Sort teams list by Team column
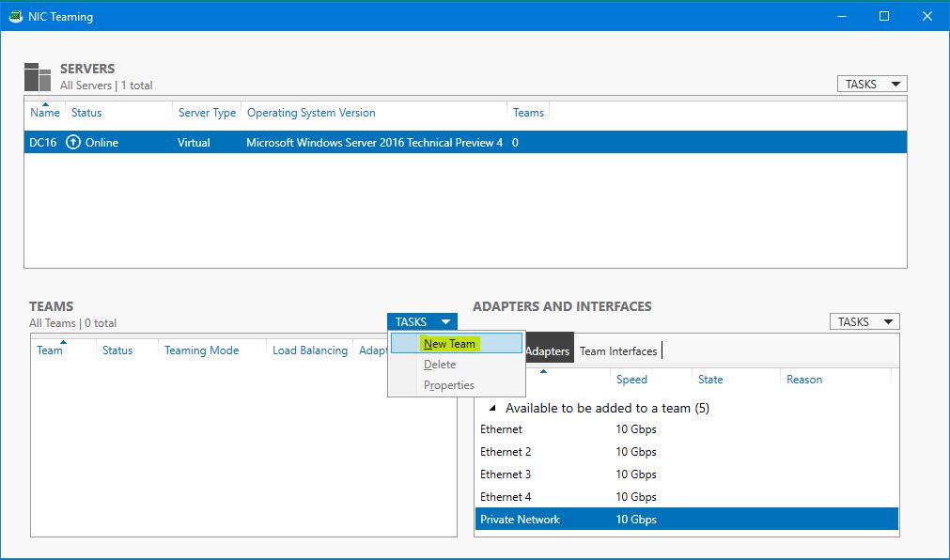This screenshot has width=950, height=560. point(50,350)
